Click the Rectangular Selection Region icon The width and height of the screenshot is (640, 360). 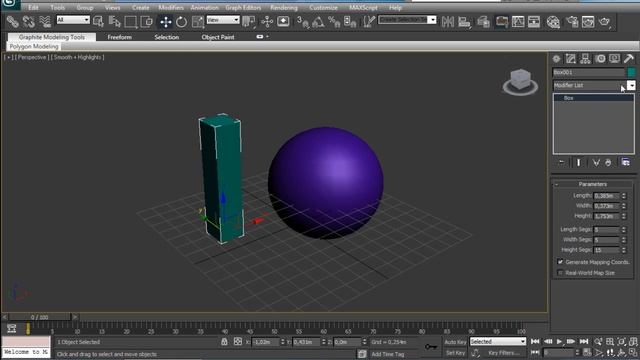[131, 22]
